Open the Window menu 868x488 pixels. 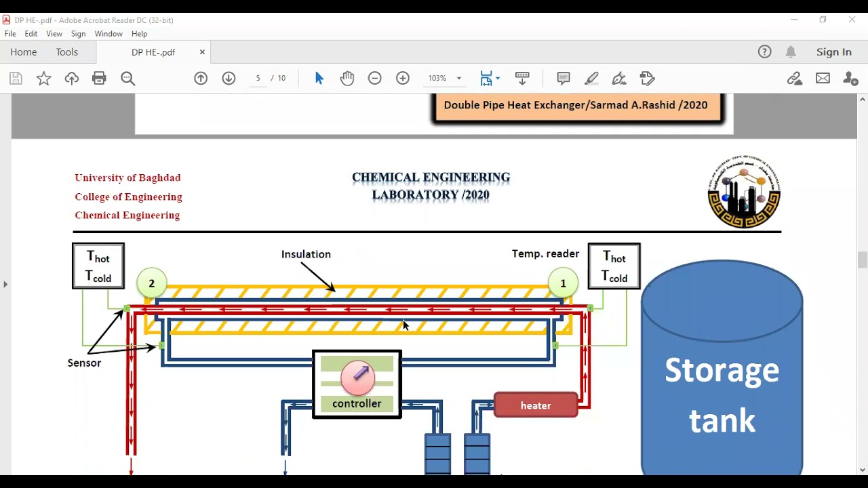(108, 34)
